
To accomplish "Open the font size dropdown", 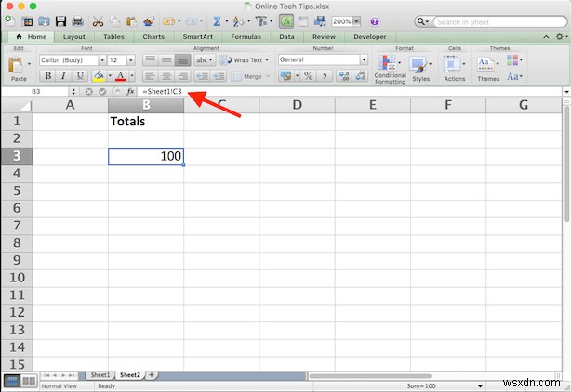I will [131, 60].
